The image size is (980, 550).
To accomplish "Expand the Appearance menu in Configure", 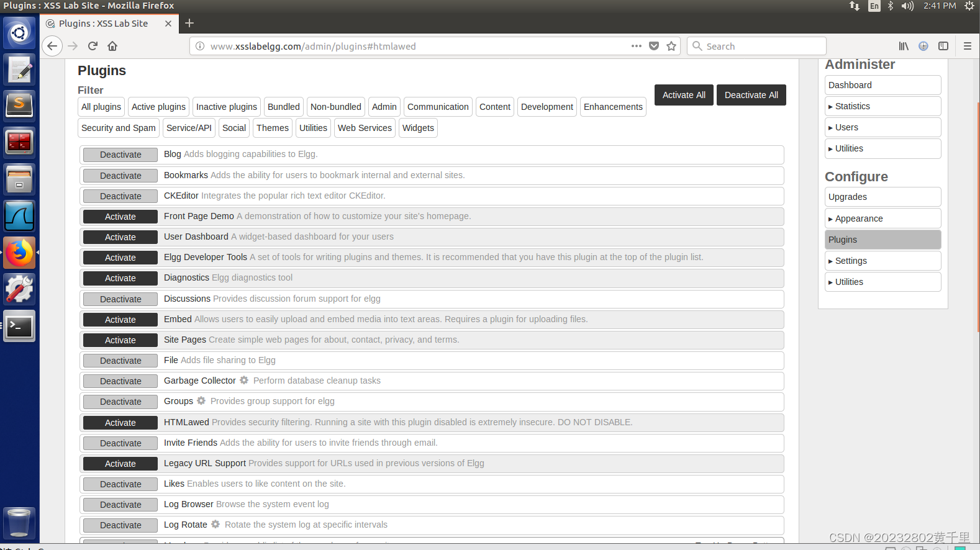I will pyautogui.click(x=882, y=219).
